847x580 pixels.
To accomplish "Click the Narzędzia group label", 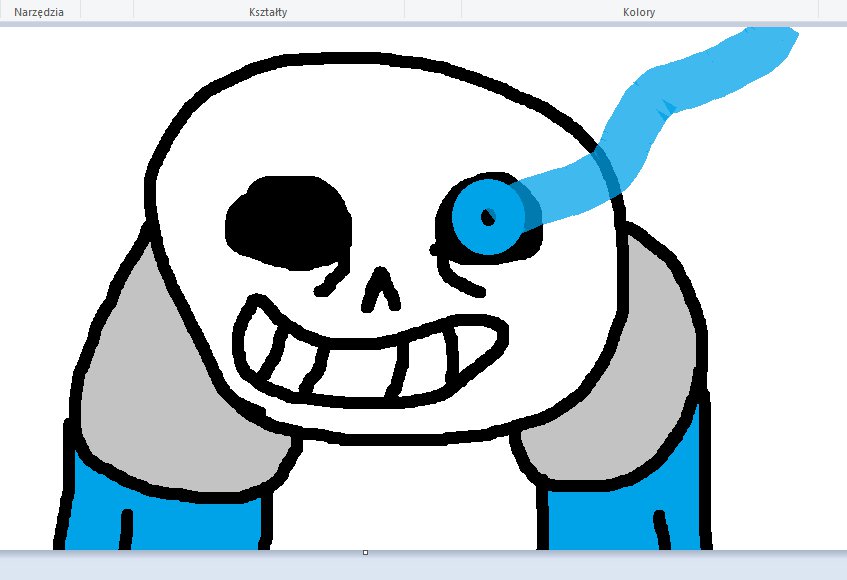I will [39, 12].
